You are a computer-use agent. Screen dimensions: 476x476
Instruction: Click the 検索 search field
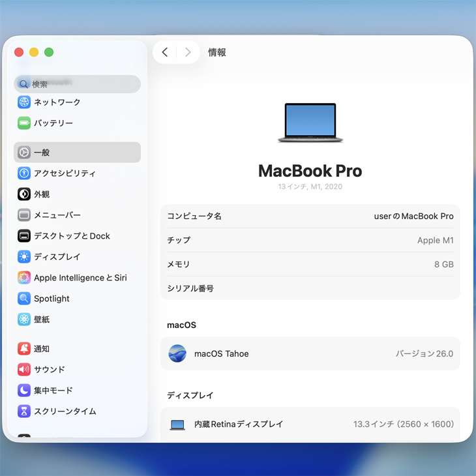pos(77,84)
